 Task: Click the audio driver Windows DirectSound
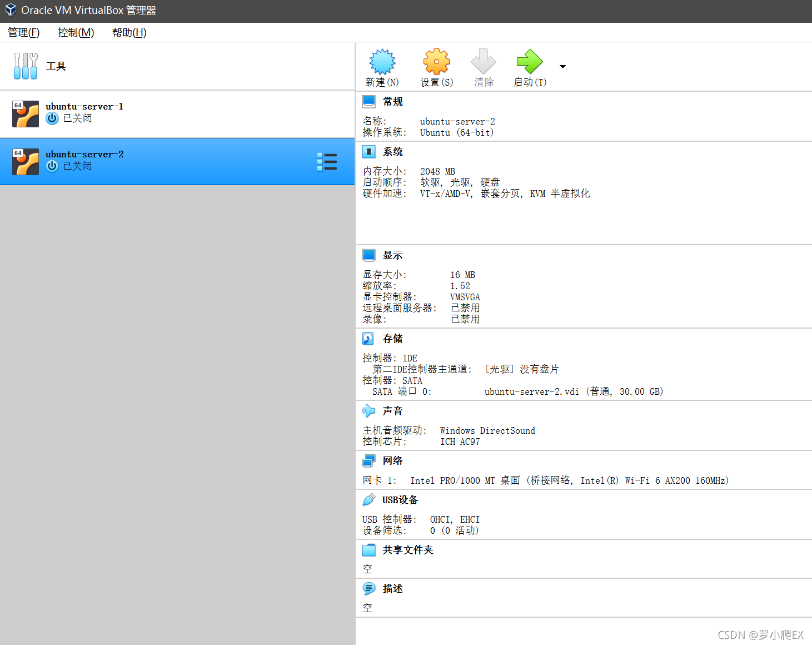pyautogui.click(x=487, y=431)
